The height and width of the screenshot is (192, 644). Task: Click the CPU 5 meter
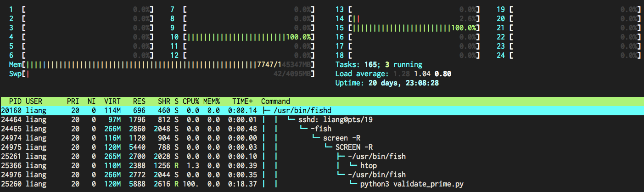[x=82, y=46]
